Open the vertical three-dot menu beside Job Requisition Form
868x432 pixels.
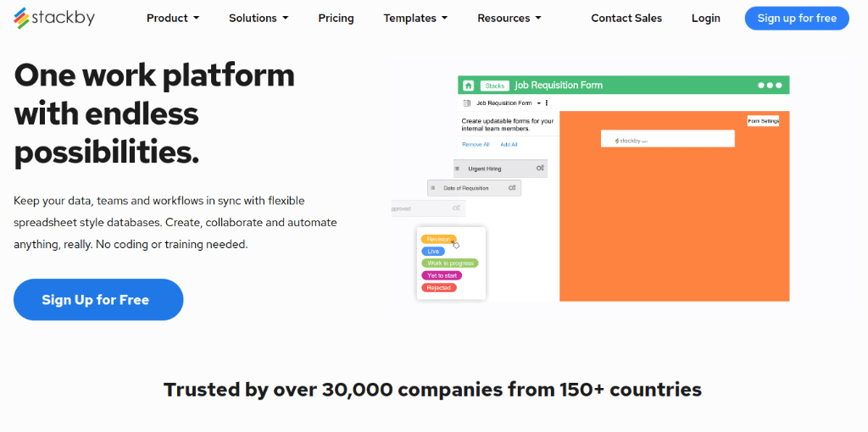(547, 102)
